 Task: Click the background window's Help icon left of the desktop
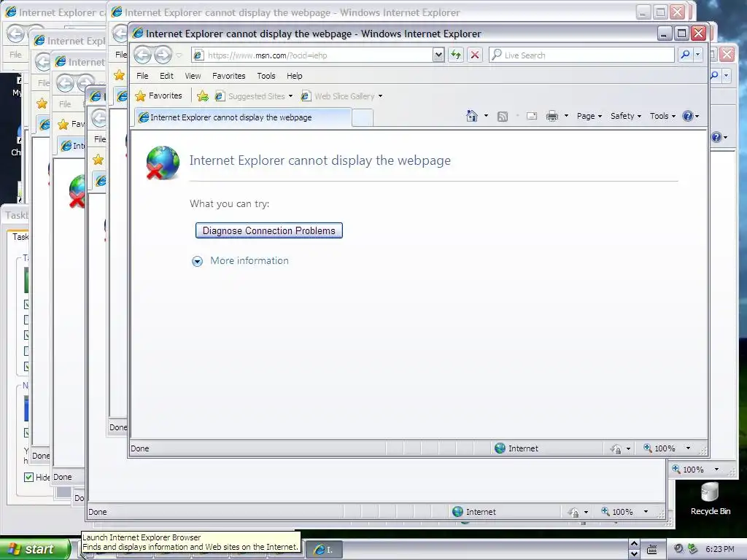716,137
